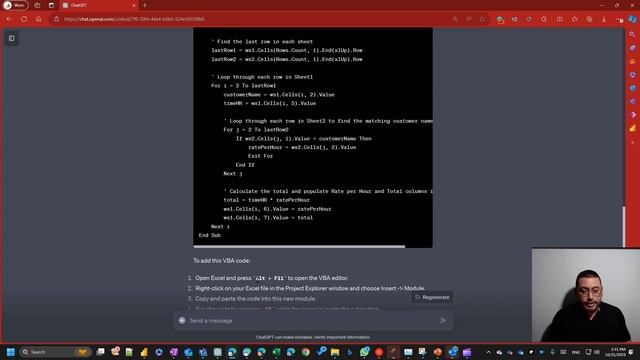Go back to the previous page

9,19
